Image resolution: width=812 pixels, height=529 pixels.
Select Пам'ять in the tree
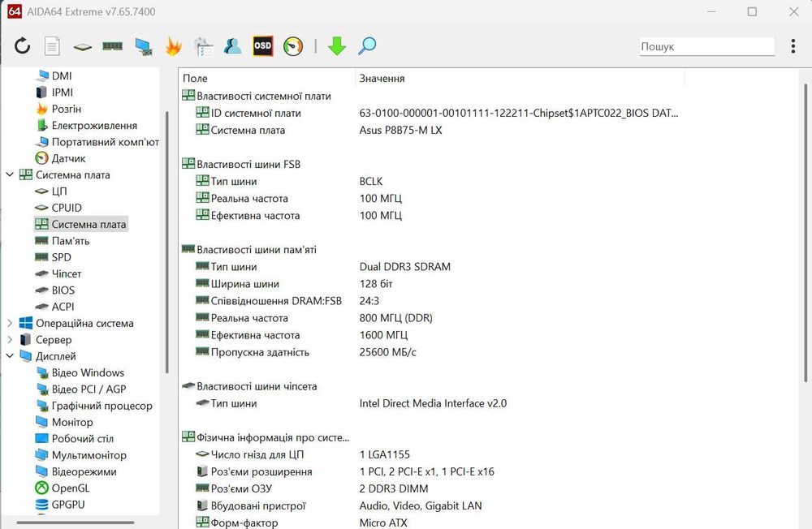pos(63,241)
